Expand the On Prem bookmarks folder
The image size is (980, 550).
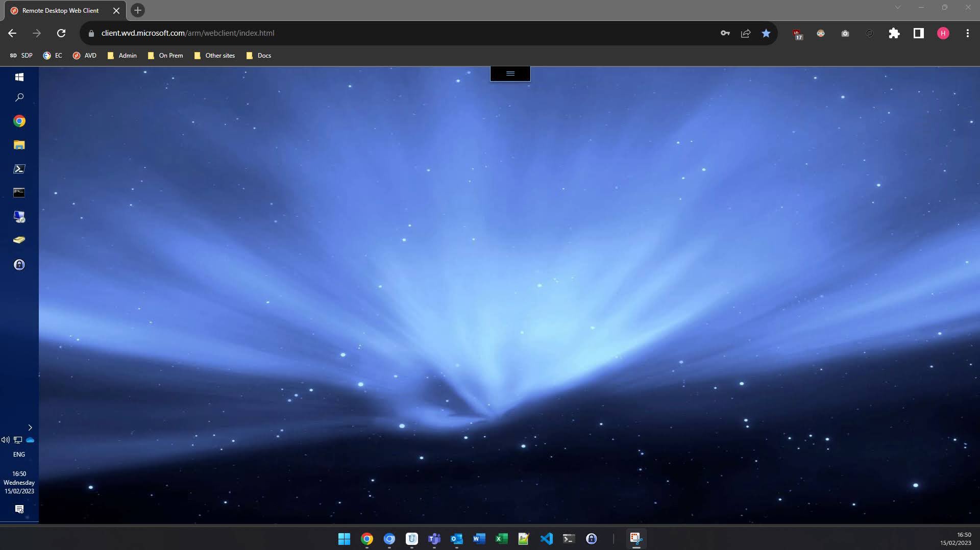pos(165,56)
